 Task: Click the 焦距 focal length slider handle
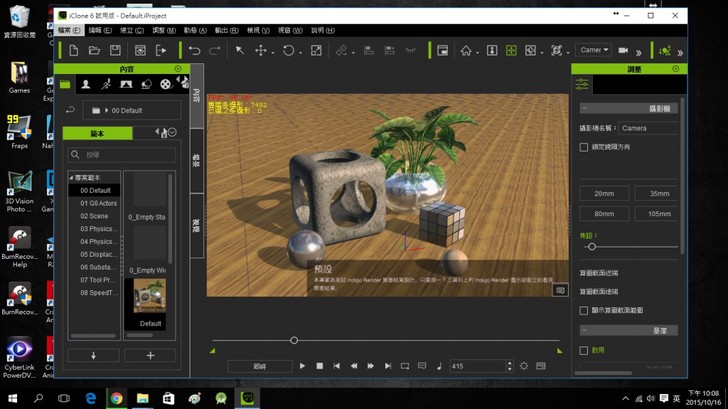pyautogui.click(x=592, y=246)
